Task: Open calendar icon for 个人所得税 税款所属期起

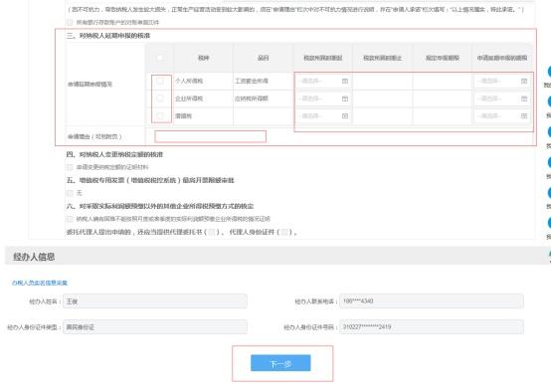Action: tap(345, 81)
